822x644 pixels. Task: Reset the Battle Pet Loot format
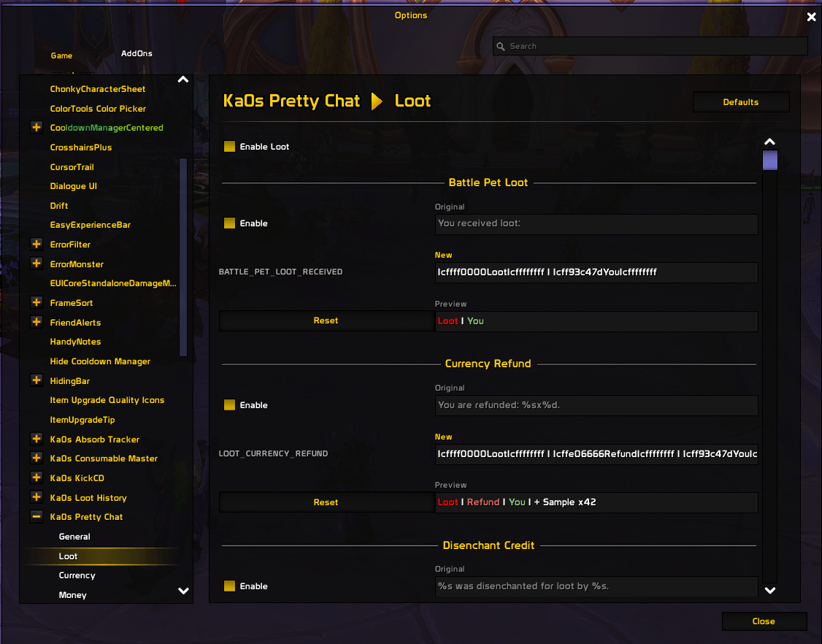coord(326,321)
